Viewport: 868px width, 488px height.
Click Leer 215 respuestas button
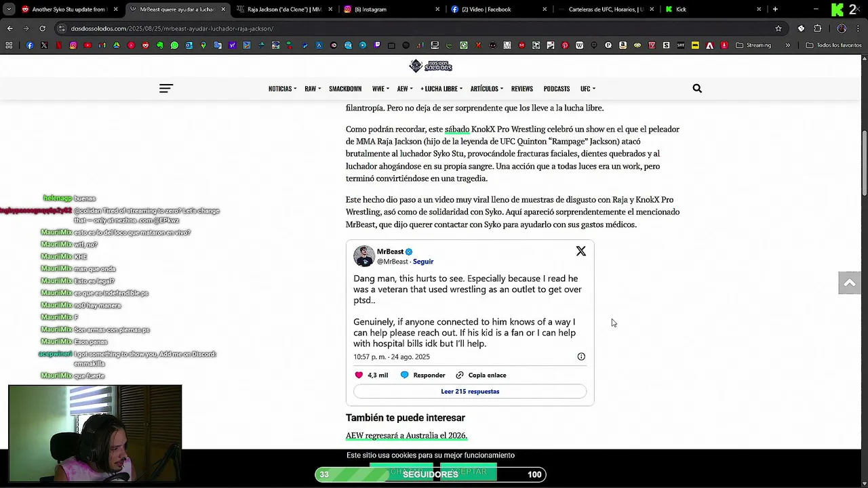click(470, 391)
